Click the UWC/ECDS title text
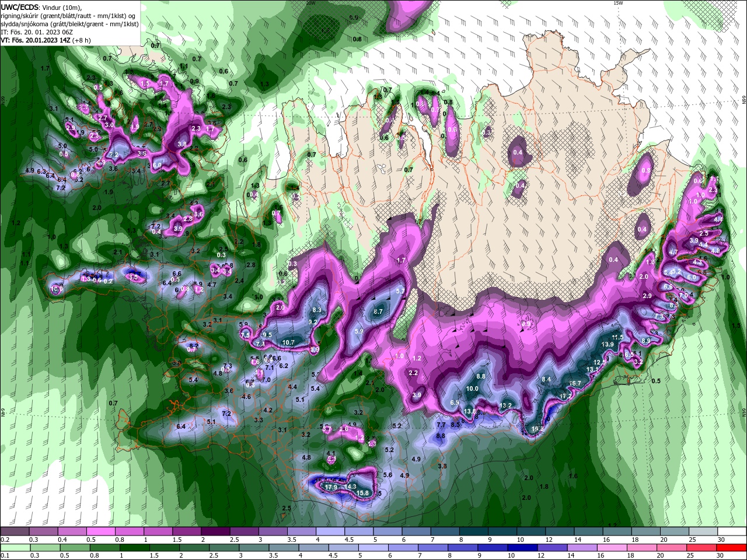 click(20, 7)
